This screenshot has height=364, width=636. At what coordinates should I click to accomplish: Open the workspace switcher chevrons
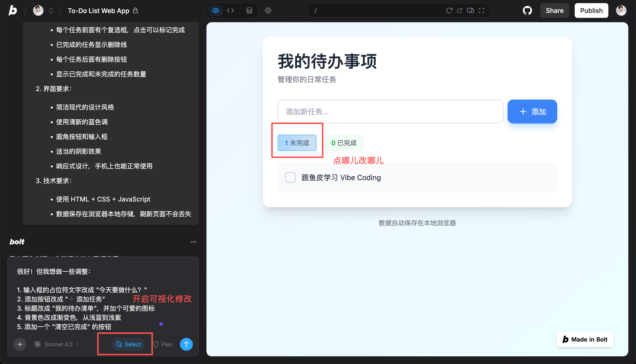[x=51, y=10]
